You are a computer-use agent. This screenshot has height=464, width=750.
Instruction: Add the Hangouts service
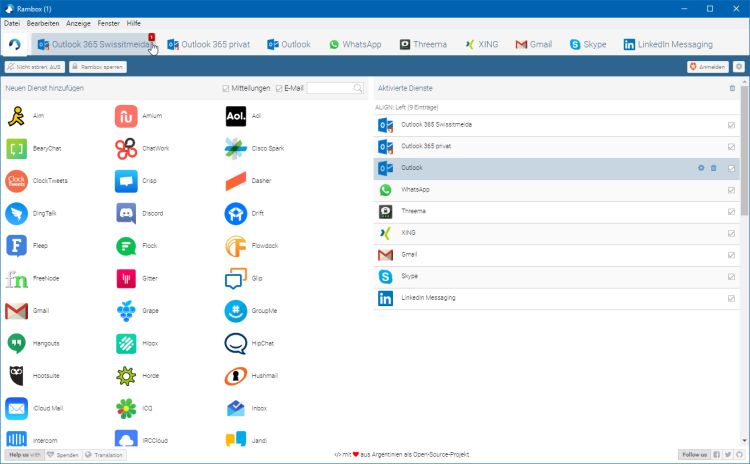33,344
